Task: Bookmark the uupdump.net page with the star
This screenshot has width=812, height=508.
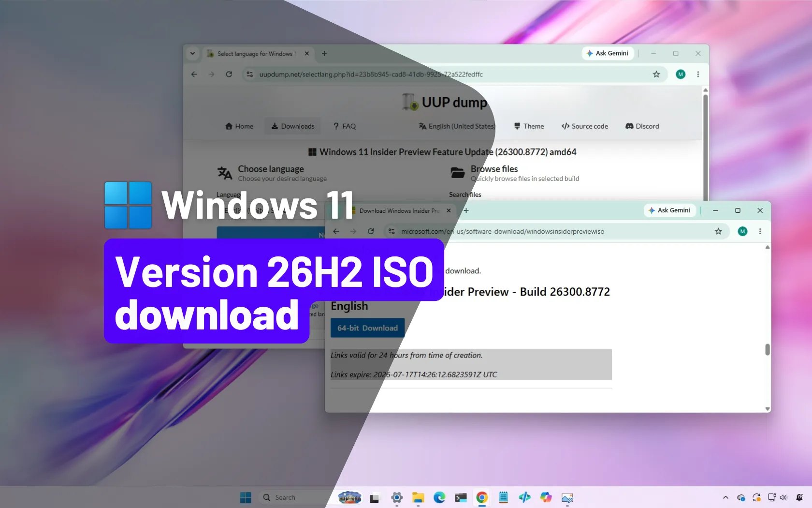Action: point(656,74)
